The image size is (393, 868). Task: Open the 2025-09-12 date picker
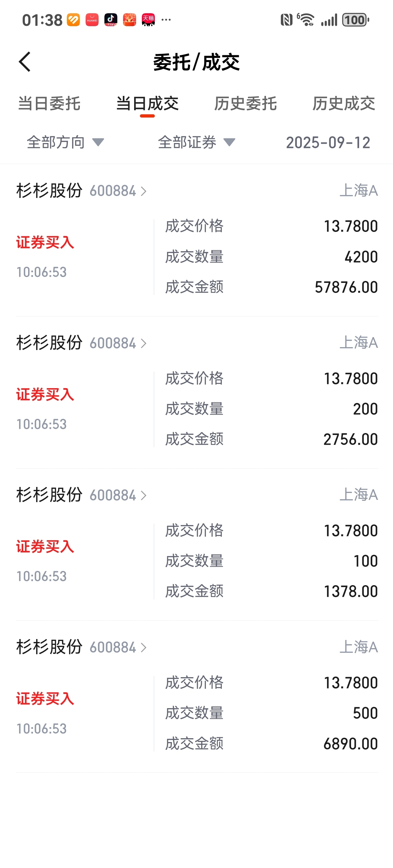tap(328, 142)
